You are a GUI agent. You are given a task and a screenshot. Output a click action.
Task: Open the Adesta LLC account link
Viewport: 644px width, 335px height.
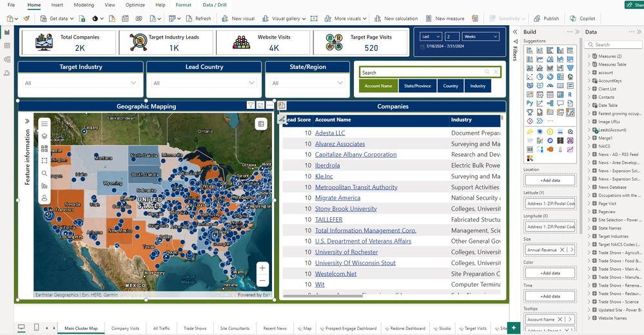coord(330,133)
